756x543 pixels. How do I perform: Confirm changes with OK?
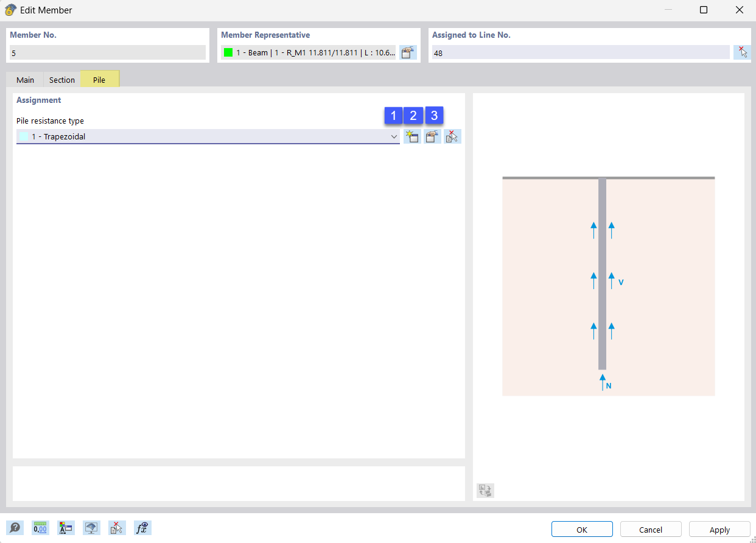coord(582,529)
